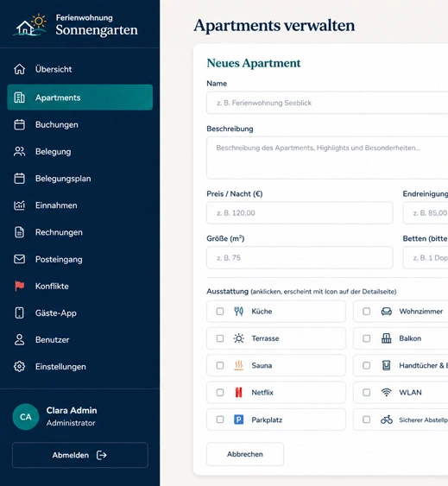Viewport: 448px width, 486px height.
Task: Tick the Sicherer Abstellplatz checkbox
Action: (367, 420)
